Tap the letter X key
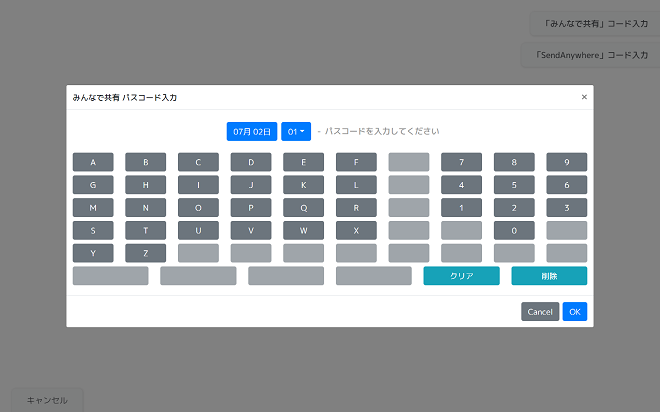 coord(356,231)
